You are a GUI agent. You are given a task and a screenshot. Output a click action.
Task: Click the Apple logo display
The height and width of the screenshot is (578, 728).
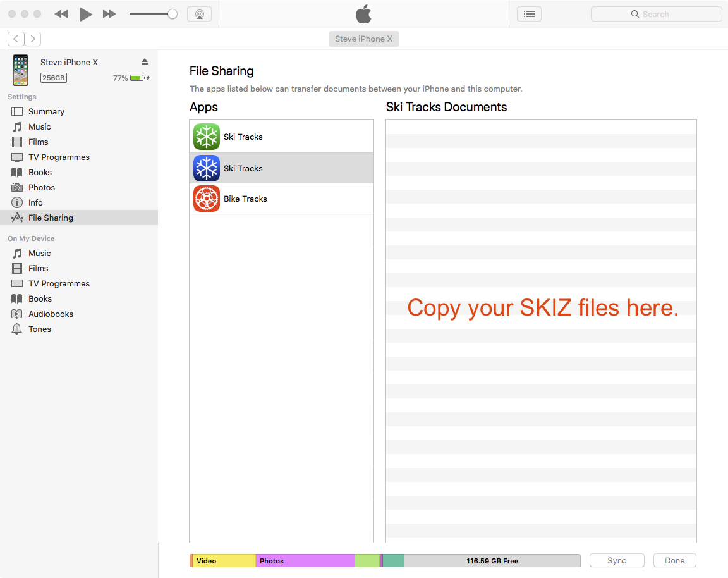tap(363, 14)
